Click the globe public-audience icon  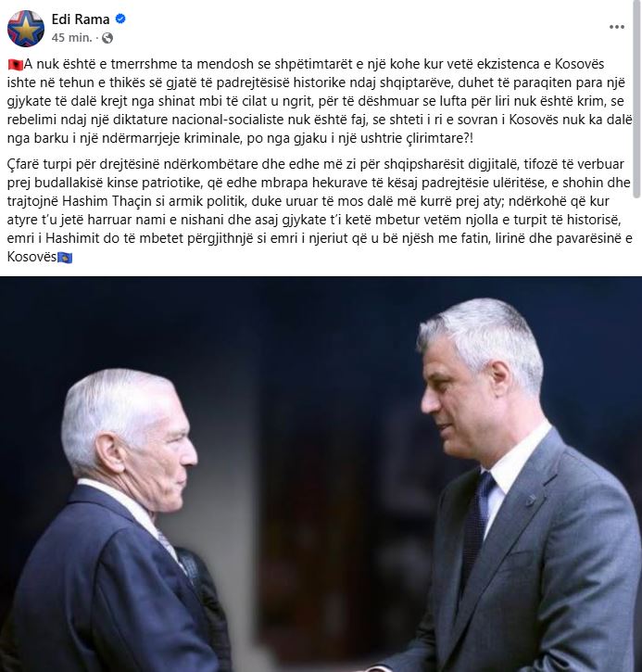pyautogui.click(x=107, y=38)
